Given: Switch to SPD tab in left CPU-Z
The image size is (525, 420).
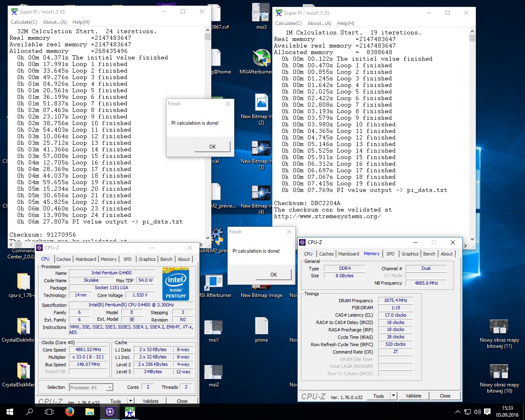Looking at the screenshot, I should [x=128, y=259].
